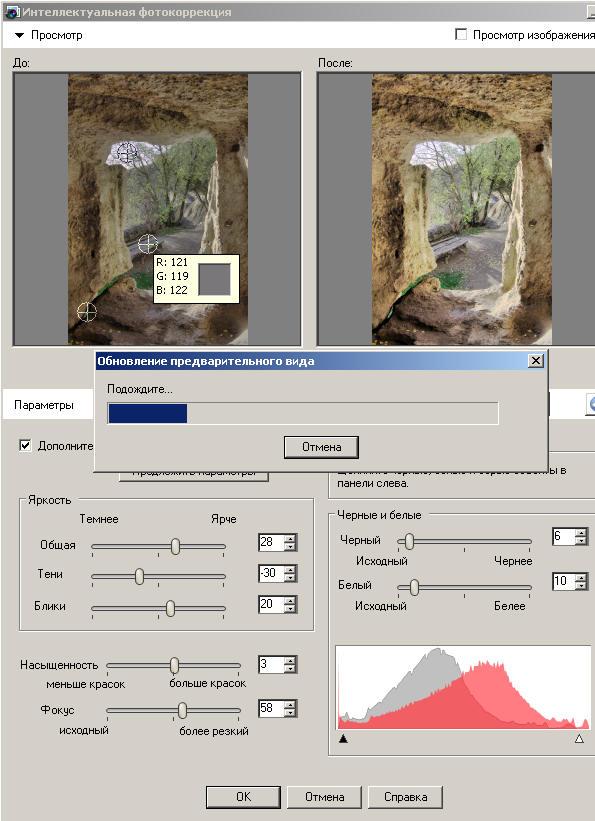Screen dimensions: 595x821
Task: Click the После preview image
Action: (461, 209)
